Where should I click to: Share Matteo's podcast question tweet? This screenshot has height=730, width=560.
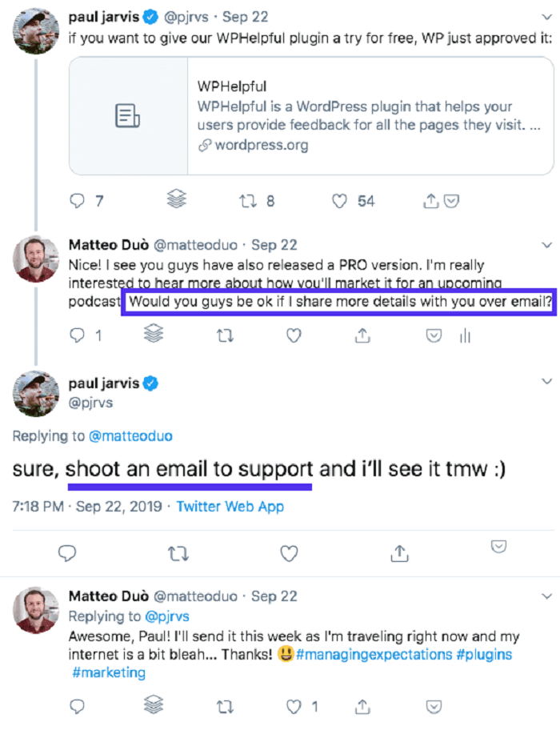[x=362, y=335]
